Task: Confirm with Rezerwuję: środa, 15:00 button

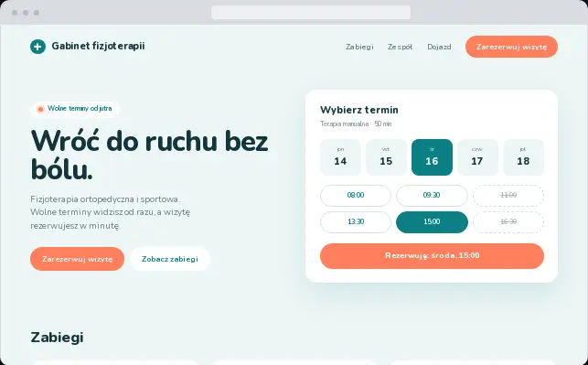Action: (432, 256)
